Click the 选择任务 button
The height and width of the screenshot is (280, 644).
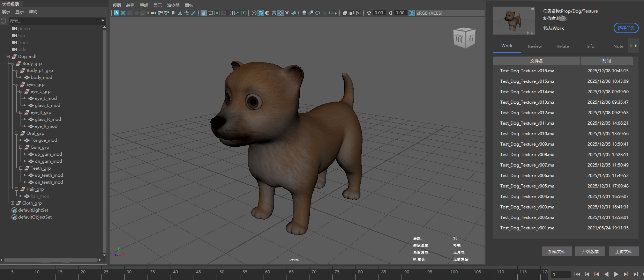pyautogui.click(x=626, y=28)
